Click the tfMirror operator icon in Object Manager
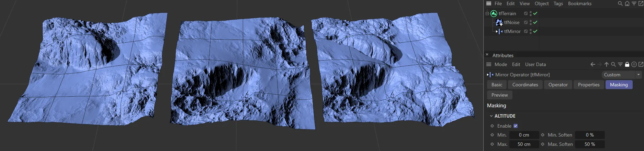This screenshot has width=644, height=151. tap(499, 31)
